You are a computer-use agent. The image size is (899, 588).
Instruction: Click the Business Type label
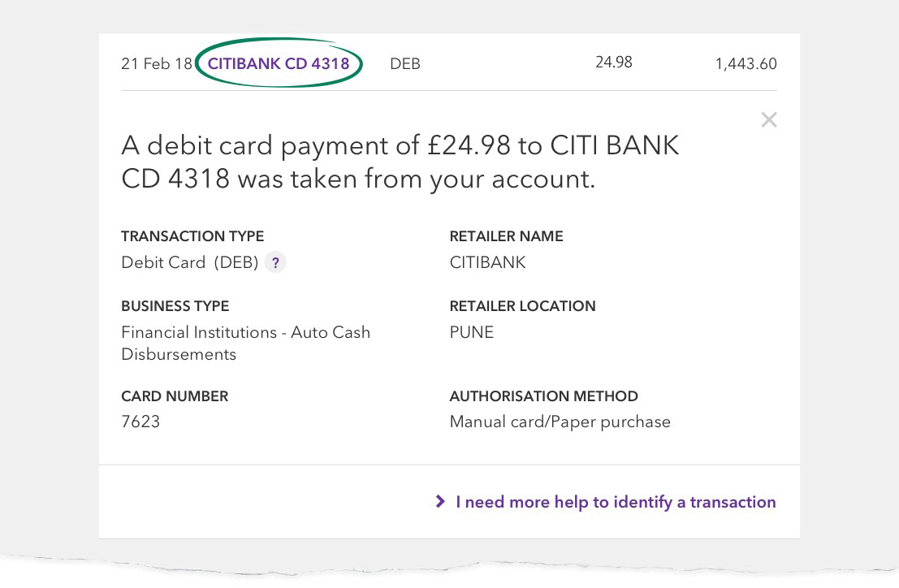[x=175, y=306]
